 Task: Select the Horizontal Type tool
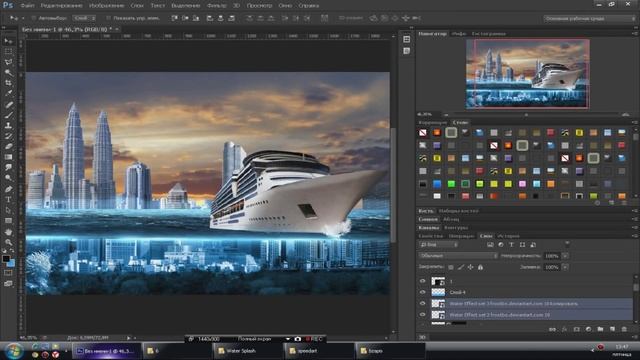click(x=8, y=200)
